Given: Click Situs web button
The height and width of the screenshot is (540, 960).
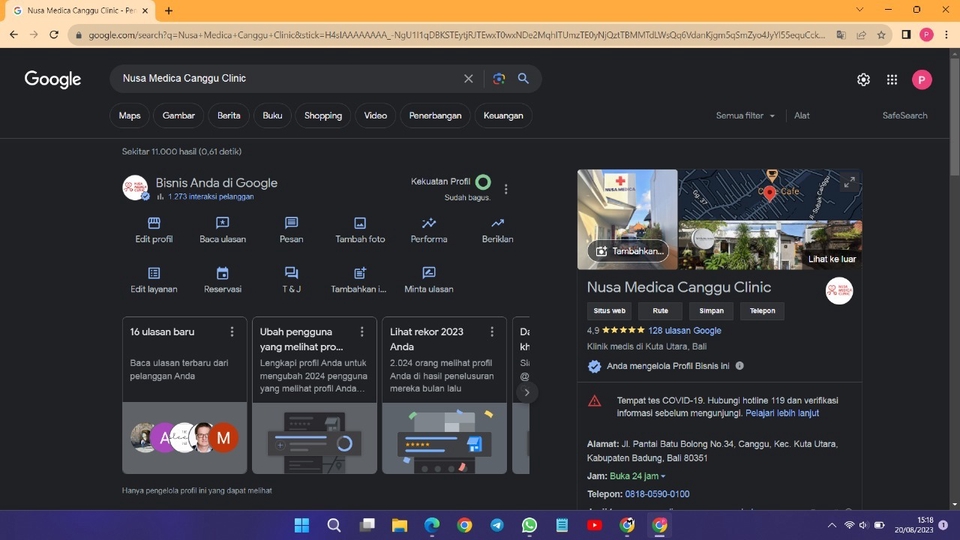Looking at the screenshot, I should 609,311.
